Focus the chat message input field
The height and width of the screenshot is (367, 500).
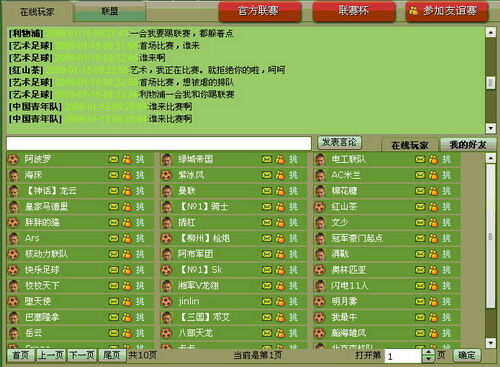pyautogui.click(x=159, y=143)
